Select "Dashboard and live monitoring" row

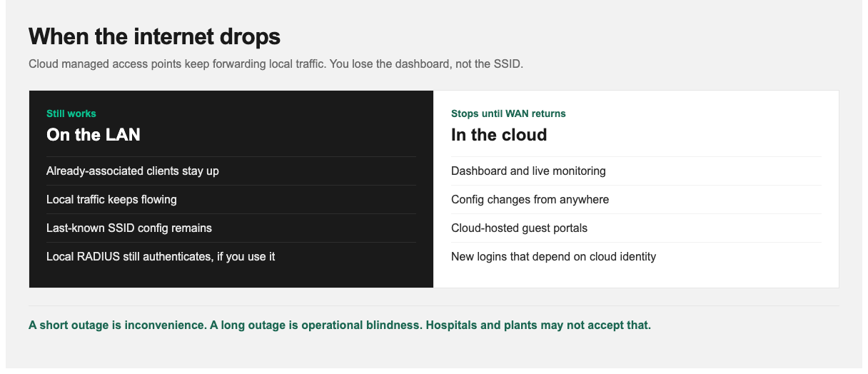click(636, 171)
